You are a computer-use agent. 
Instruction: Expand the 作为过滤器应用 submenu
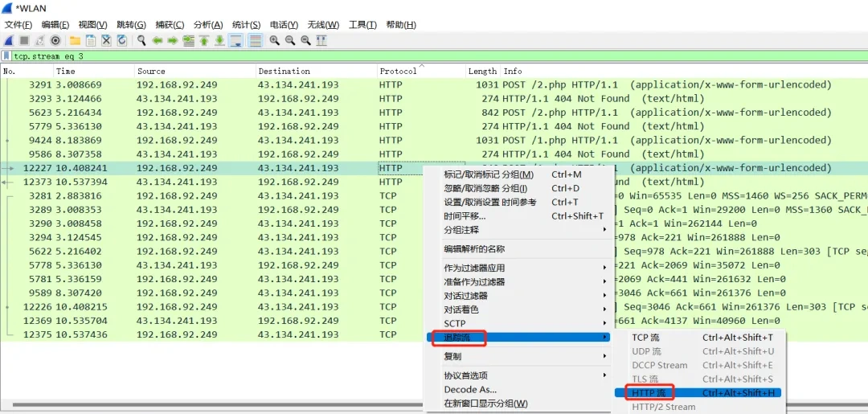coord(518,268)
